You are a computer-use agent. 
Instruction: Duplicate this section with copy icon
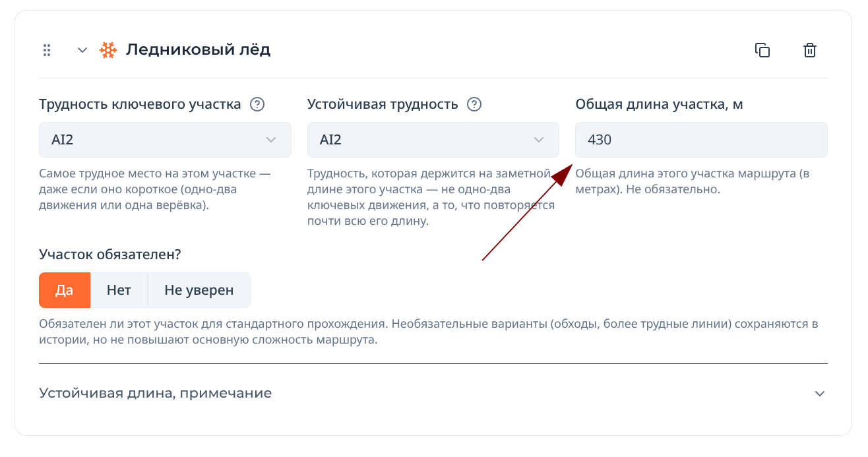point(762,50)
